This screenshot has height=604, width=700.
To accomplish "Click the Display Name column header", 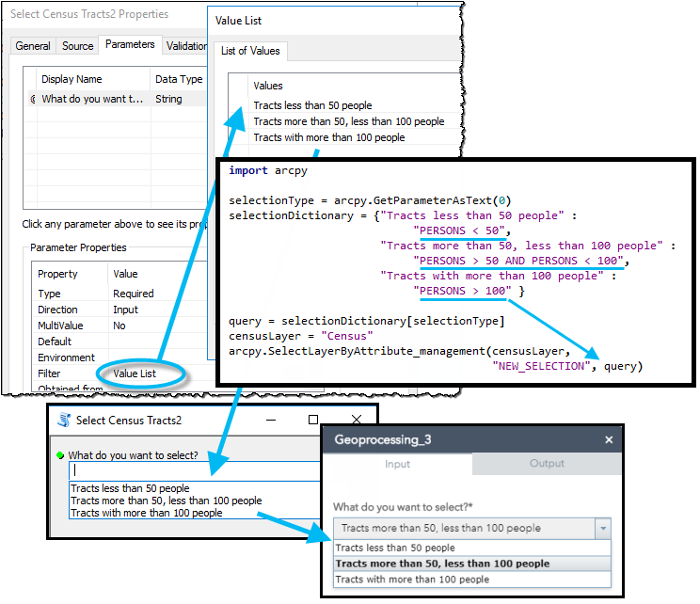I will (x=72, y=79).
